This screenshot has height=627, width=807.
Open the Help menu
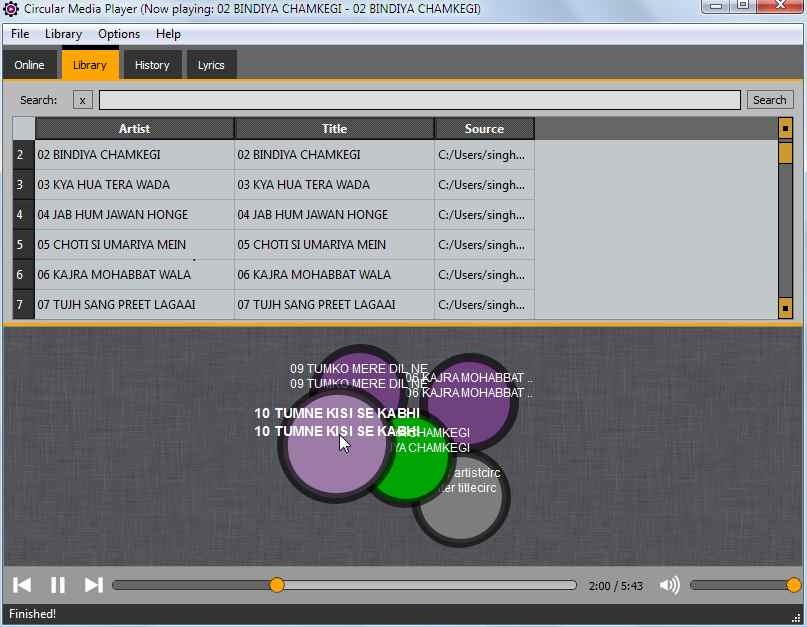(x=168, y=34)
